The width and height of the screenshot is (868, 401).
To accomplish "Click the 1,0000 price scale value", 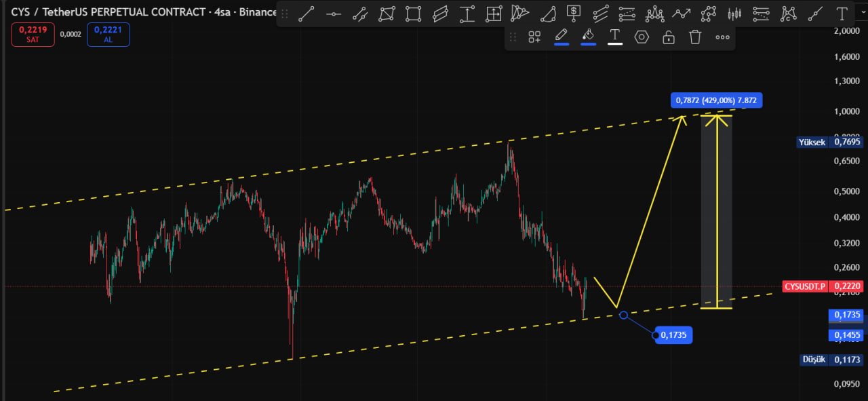I will (847, 111).
